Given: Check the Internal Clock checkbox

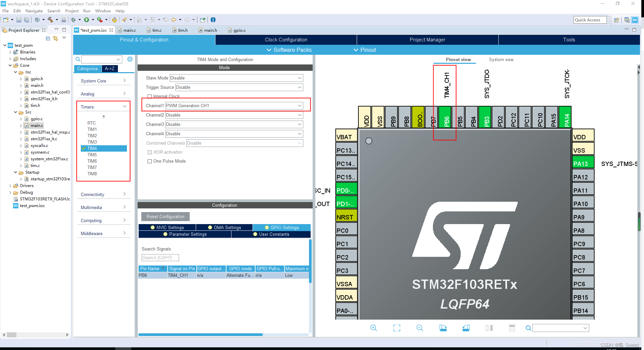Looking at the screenshot, I should coord(150,96).
